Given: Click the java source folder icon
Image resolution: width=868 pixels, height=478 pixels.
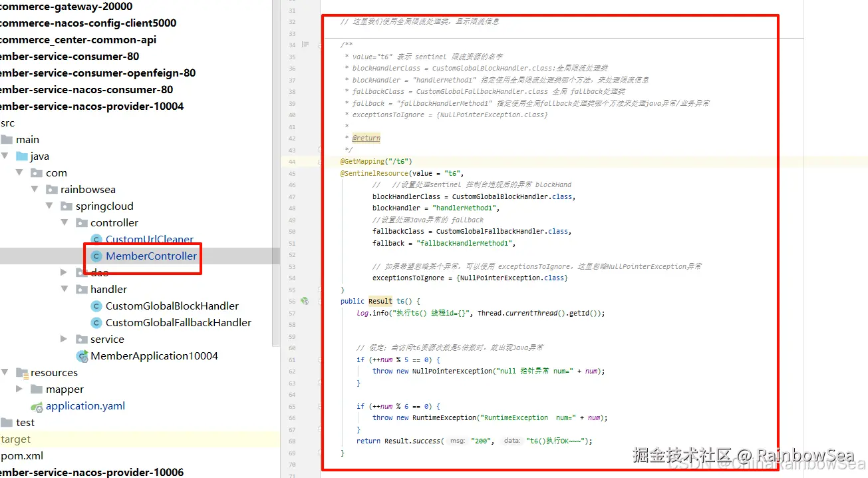Looking at the screenshot, I should 21,156.
